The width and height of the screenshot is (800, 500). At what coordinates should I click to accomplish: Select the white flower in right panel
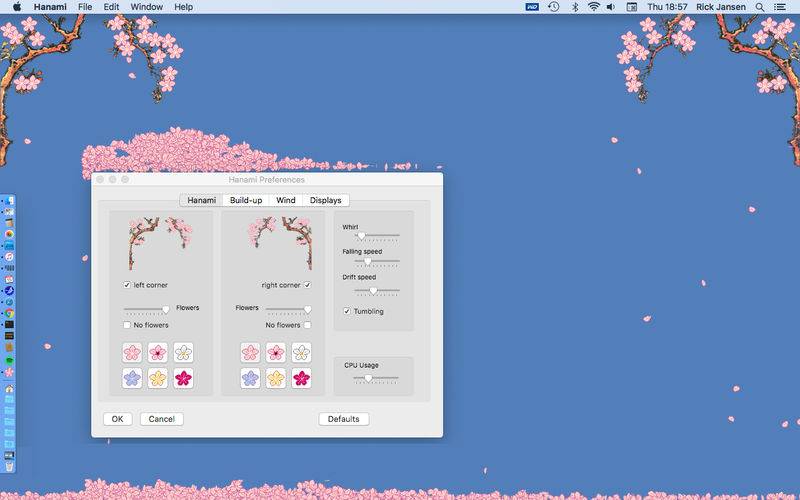(x=301, y=353)
